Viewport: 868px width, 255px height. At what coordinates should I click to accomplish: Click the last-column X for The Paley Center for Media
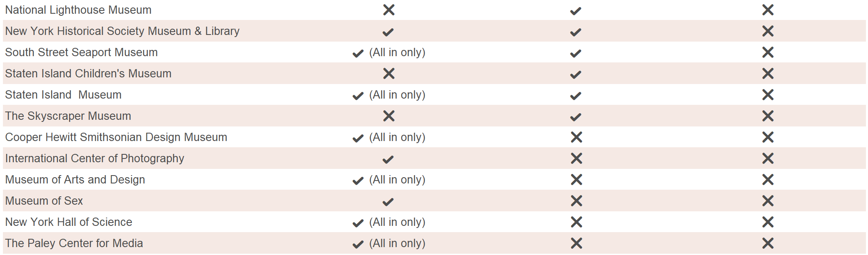coord(768,243)
